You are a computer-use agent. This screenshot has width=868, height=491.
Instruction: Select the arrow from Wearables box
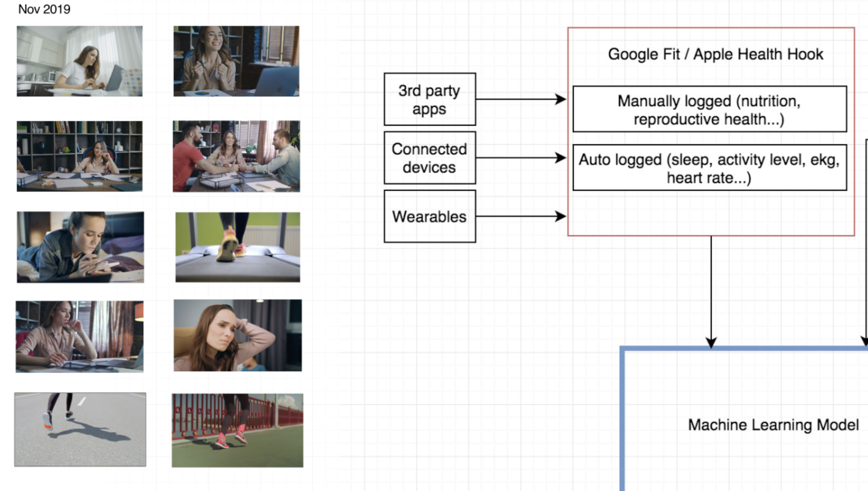[x=521, y=216]
